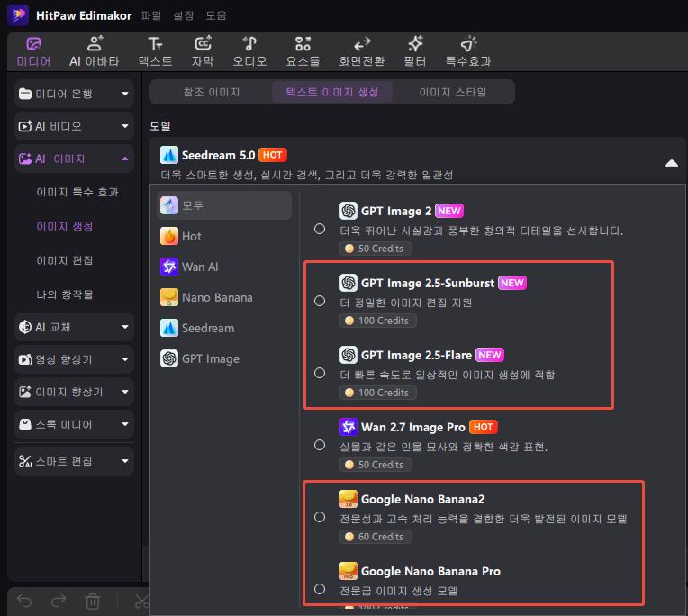Screen dimensions: 688x616
Task: Select the Wan 2.7 Image Pro radio button
Action: [x=320, y=445]
